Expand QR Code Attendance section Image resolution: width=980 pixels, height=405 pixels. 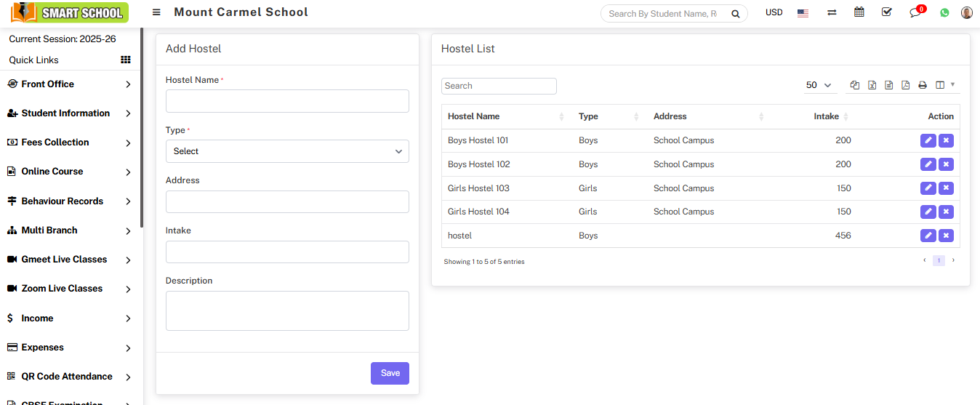69,377
